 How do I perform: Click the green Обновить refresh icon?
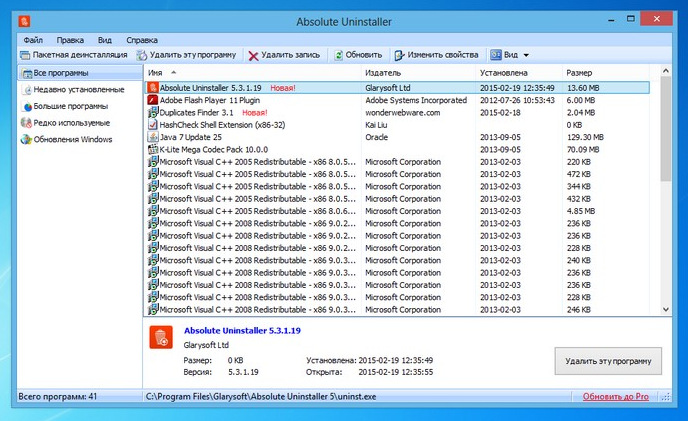[x=339, y=55]
